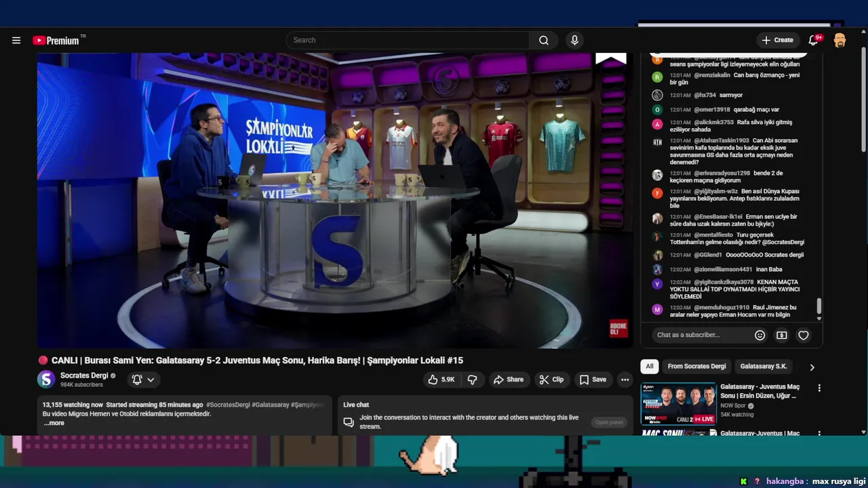868x488 pixels.
Task: Like the video with thumbs-up button
Action: [441, 380]
